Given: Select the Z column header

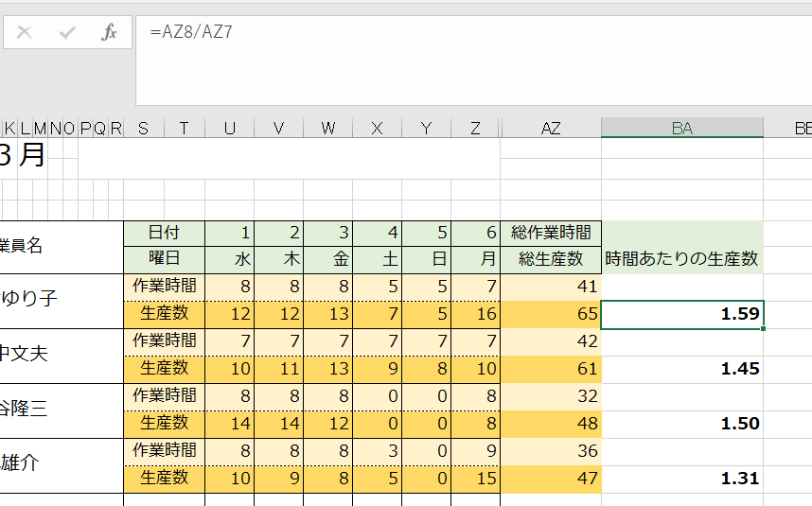Looking at the screenshot, I should click(x=475, y=129).
